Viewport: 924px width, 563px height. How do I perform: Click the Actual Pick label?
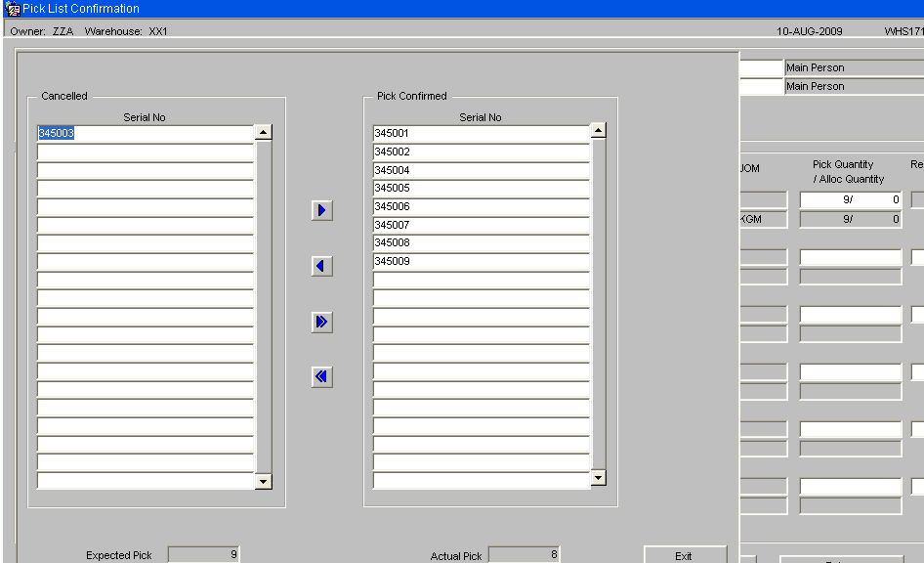tap(455, 556)
